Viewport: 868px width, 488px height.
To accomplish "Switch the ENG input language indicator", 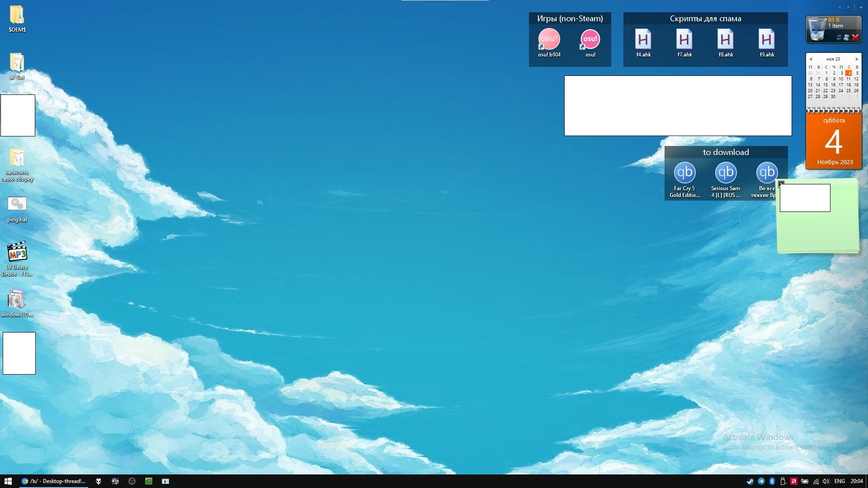I will 840,481.
